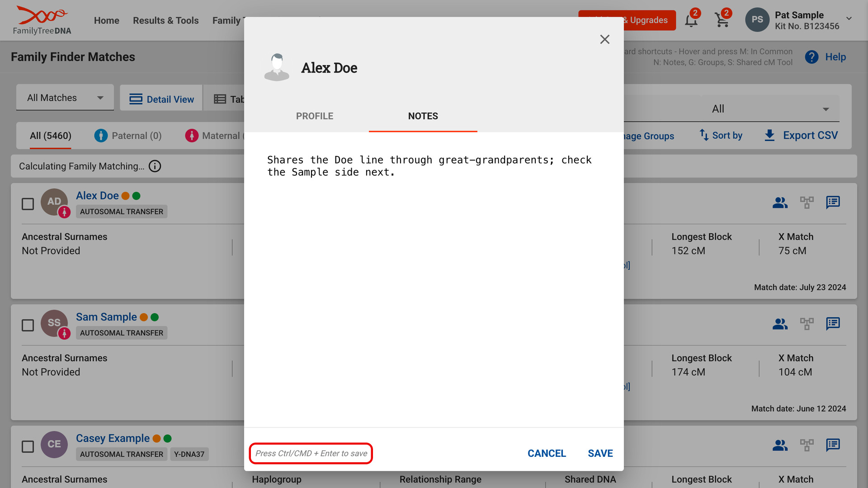Open notes icon for Alex Doe
The image size is (868, 488).
[x=833, y=202]
